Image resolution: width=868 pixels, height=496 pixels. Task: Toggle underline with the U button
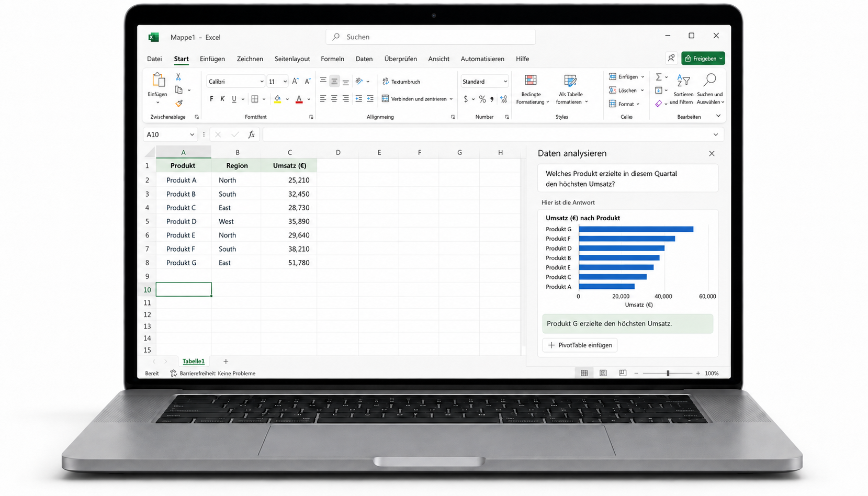(234, 99)
